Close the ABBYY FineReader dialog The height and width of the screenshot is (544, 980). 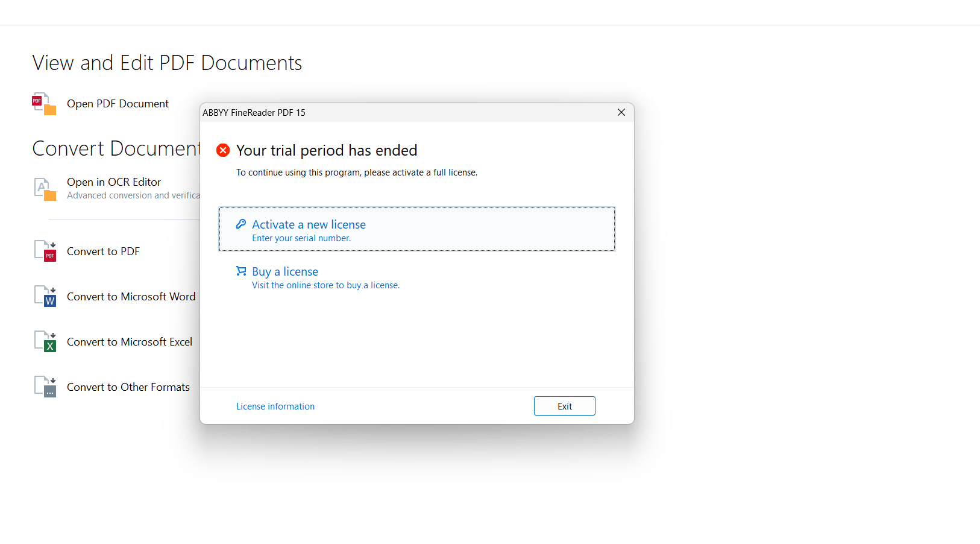click(x=621, y=112)
